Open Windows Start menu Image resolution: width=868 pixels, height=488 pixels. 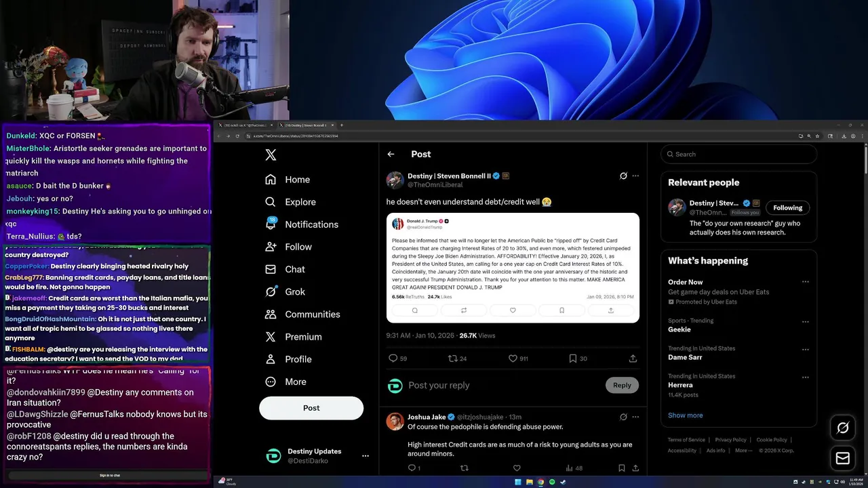coord(517,483)
